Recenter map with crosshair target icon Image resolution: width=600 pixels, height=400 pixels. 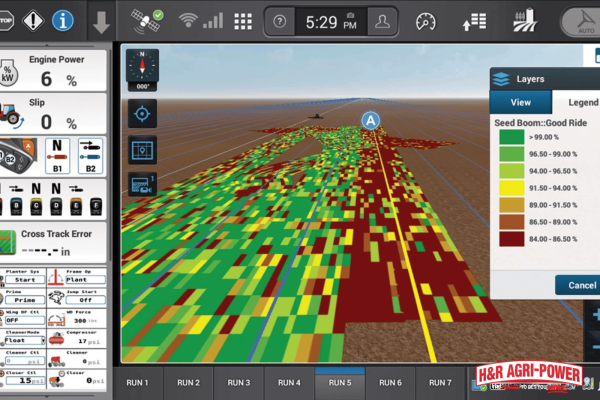pyautogui.click(x=142, y=114)
